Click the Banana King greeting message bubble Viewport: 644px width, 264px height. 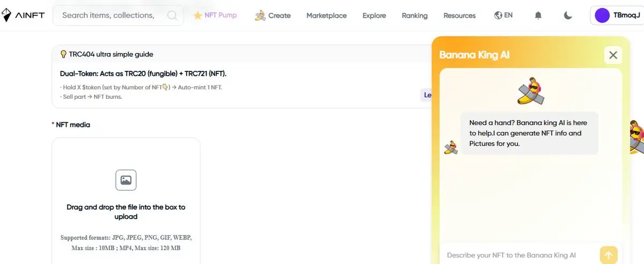pos(529,133)
